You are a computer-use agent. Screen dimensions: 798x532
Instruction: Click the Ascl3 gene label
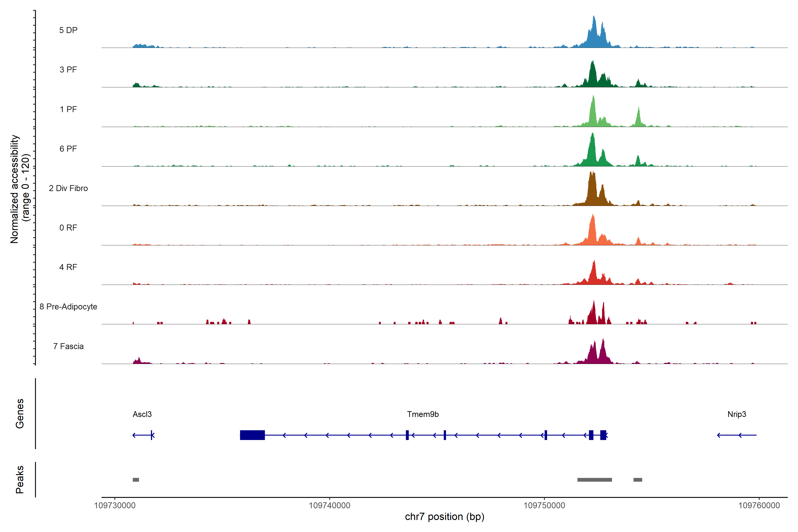pyautogui.click(x=142, y=414)
